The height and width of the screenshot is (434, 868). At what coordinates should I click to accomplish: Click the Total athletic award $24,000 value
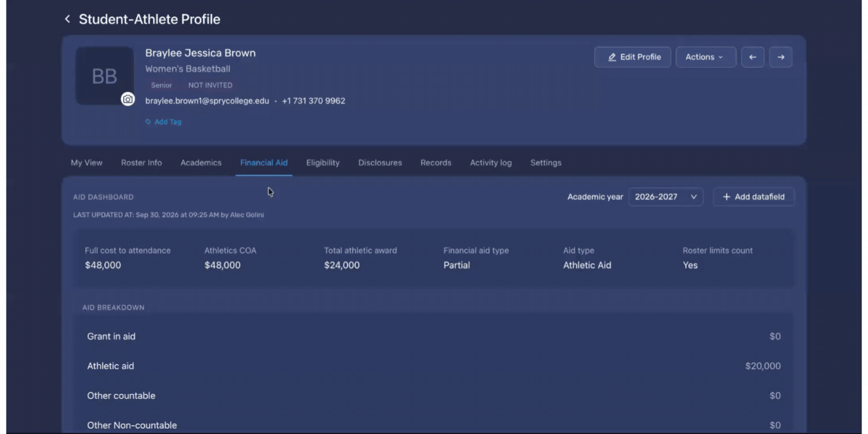(x=342, y=265)
